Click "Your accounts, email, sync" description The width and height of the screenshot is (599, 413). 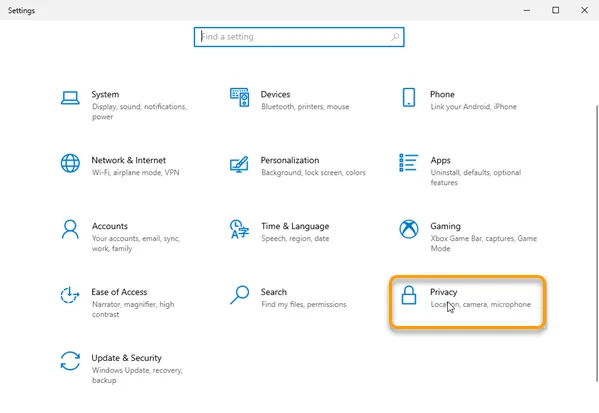pos(136,239)
